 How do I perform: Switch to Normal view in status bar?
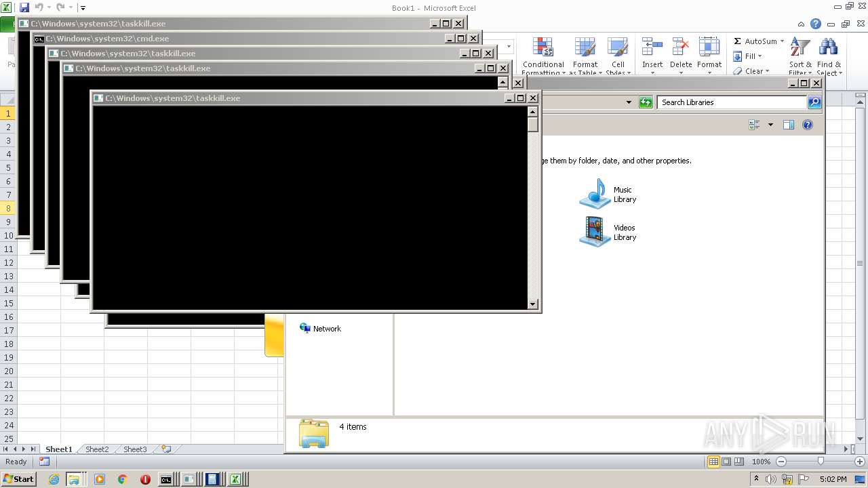713,462
